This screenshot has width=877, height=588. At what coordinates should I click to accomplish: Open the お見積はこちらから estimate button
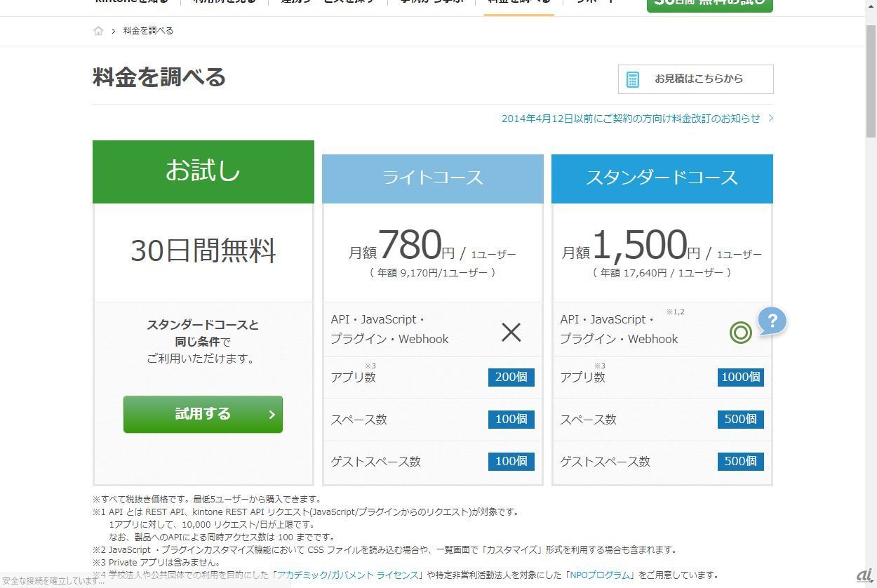695,79
